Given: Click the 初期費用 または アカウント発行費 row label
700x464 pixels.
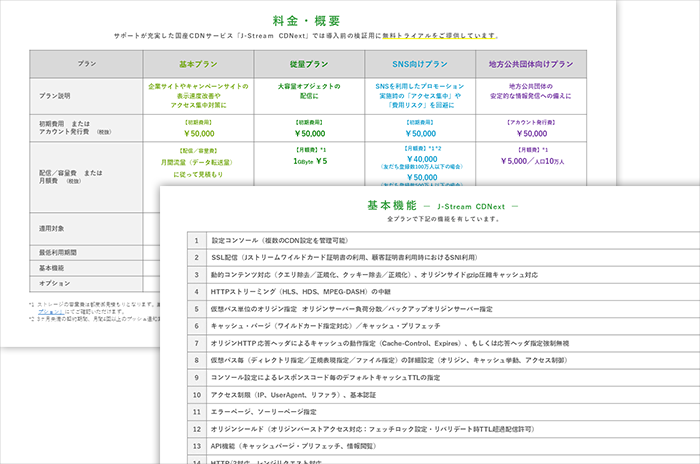Looking at the screenshot, I should (75, 128).
